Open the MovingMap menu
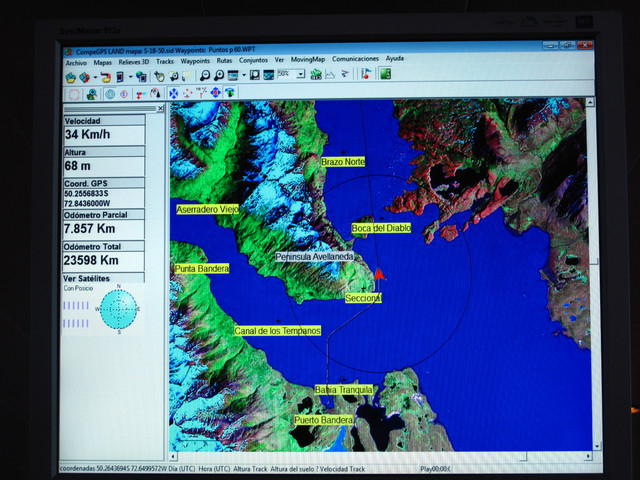Image resolution: width=640 pixels, height=480 pixels. [308, 60]
